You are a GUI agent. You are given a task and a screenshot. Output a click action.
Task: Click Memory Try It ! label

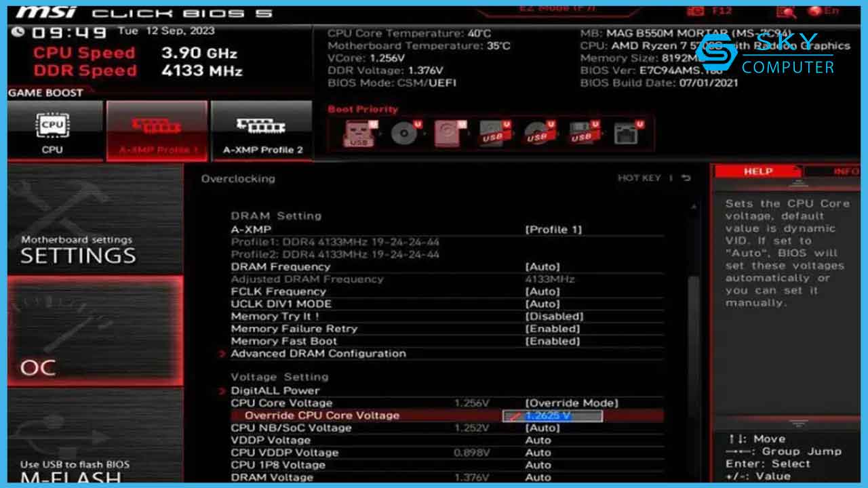click(x=275, y=317)
